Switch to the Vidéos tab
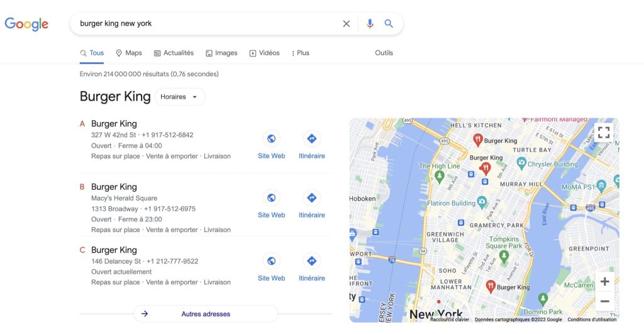 click(x=265, y=53)
